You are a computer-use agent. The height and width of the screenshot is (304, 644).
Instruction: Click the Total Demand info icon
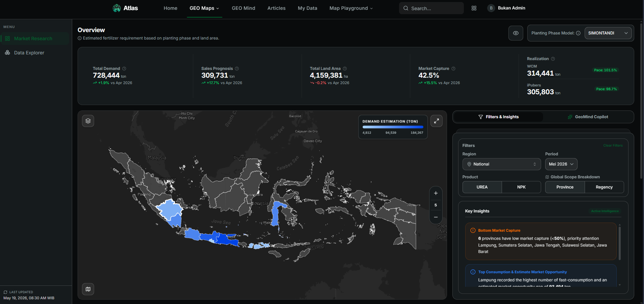[124, 69]
